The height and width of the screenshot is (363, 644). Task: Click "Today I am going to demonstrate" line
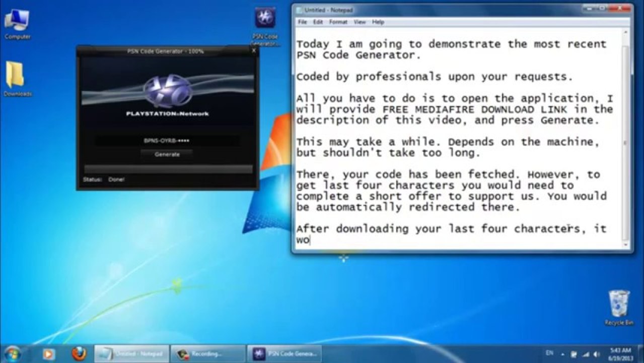click(451, 44)
